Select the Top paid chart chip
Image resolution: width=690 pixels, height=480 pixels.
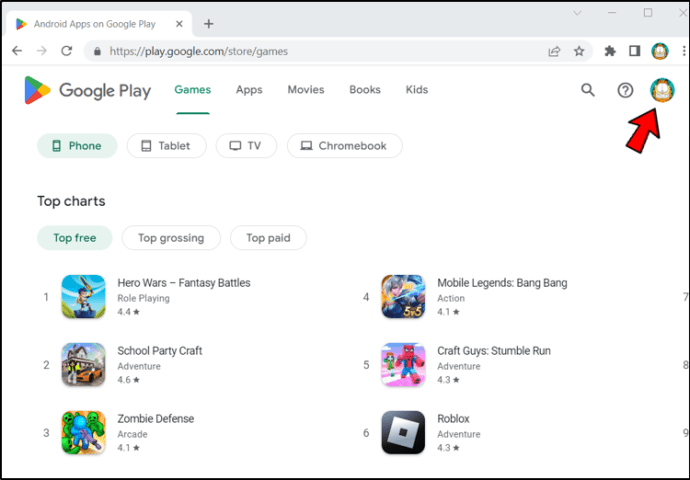(268, 238)
